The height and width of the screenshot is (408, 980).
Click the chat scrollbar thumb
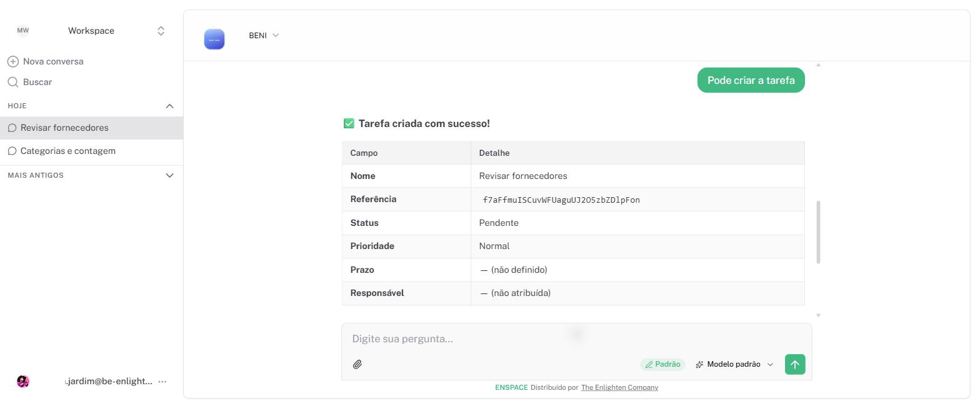click(x=818, y=232)
